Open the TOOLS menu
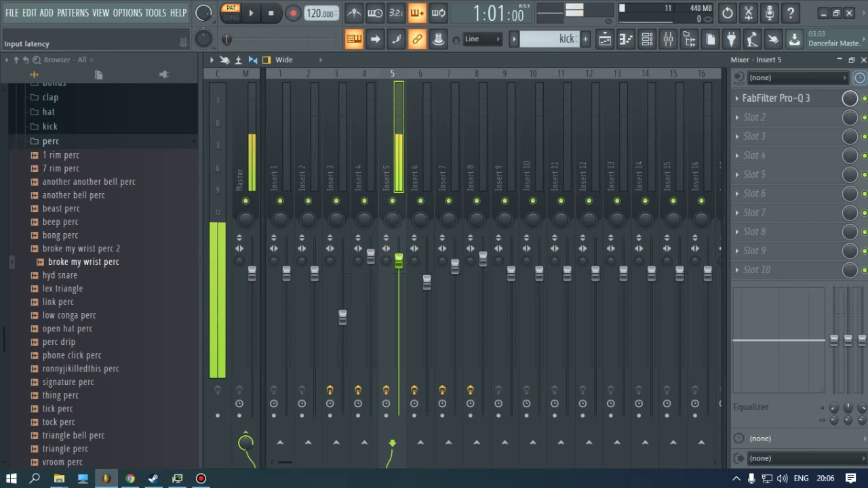 155,13
